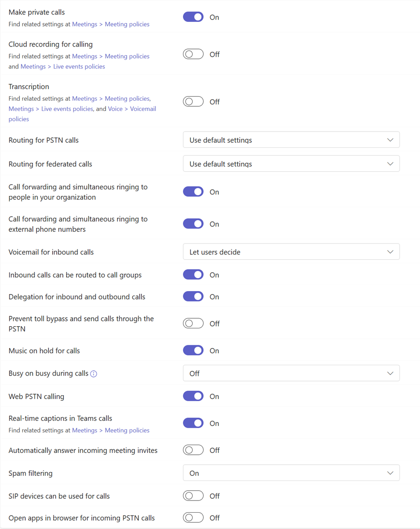This screenshot has height=529, width=420.
Task: Turn off Delegation for inbound and outbound calls
Action: [193, 296]
